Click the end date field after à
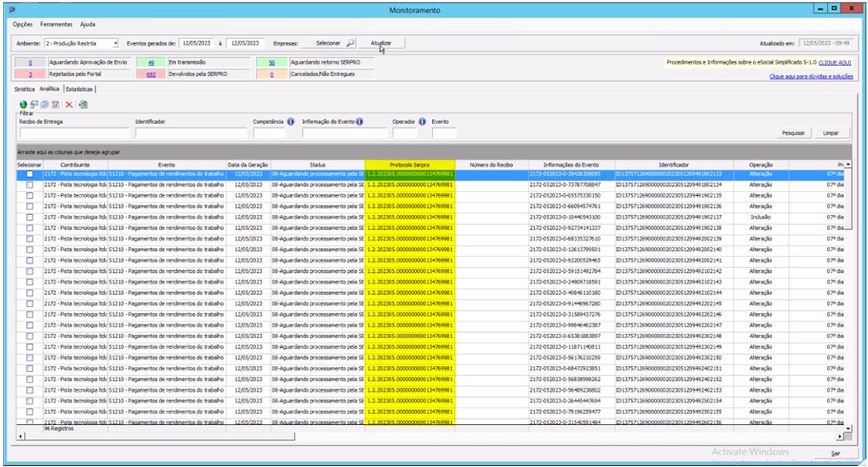Screen dimensions: 868x467 pos(244,43)
